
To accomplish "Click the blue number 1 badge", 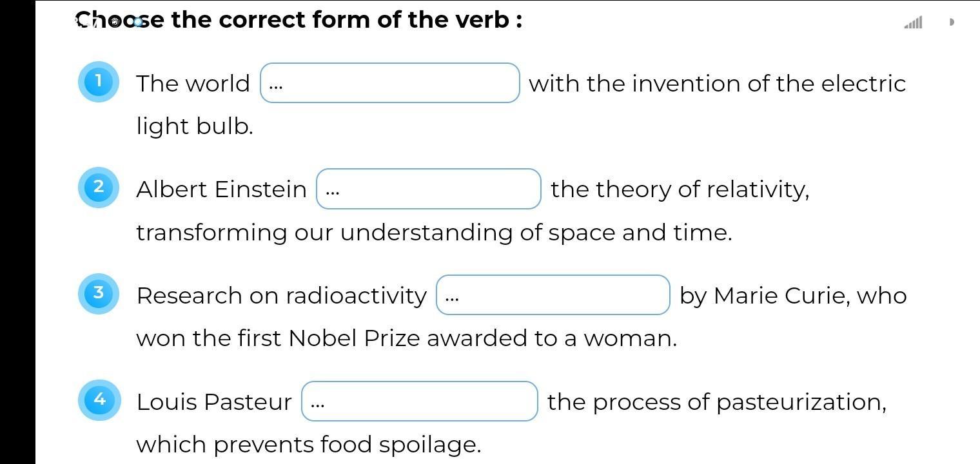I will [x=99, y=82].
